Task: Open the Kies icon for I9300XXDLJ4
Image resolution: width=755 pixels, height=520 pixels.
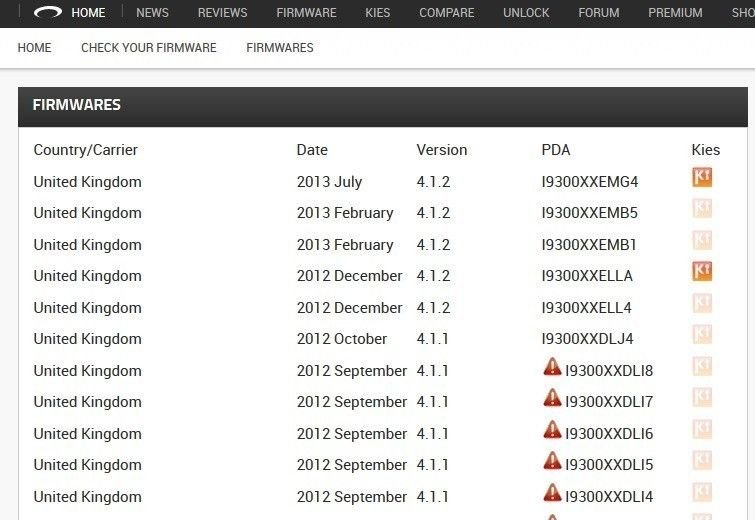Action: point(702,334)
